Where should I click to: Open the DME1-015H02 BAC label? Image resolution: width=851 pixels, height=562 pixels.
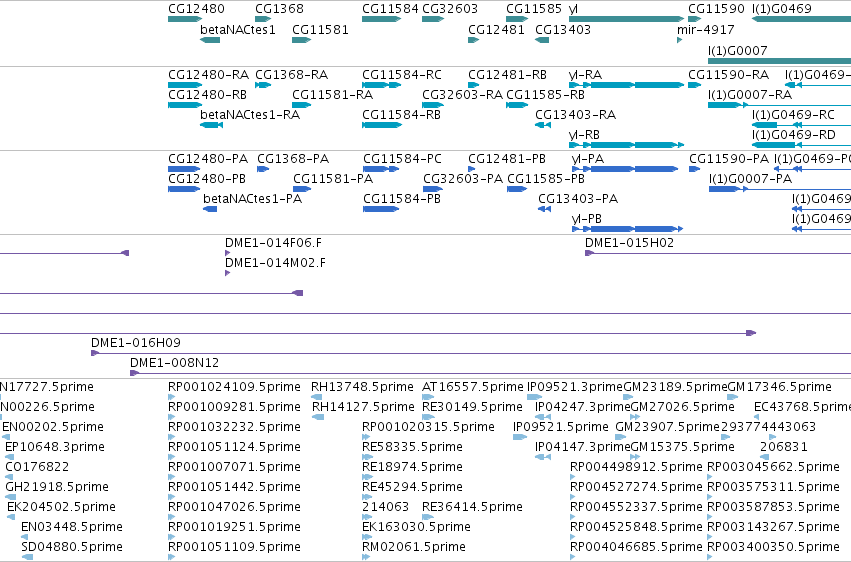click(x=629, y=242)
